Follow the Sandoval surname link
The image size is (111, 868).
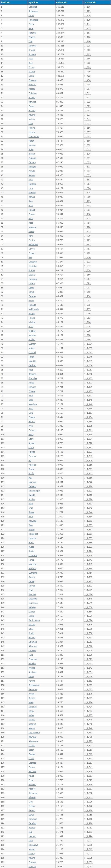[33, 792]
